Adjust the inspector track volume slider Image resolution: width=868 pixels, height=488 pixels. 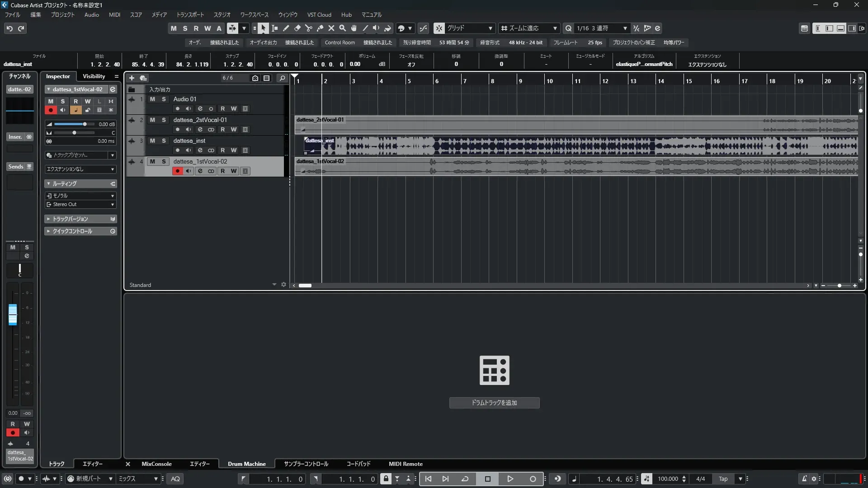coord(85,124)
